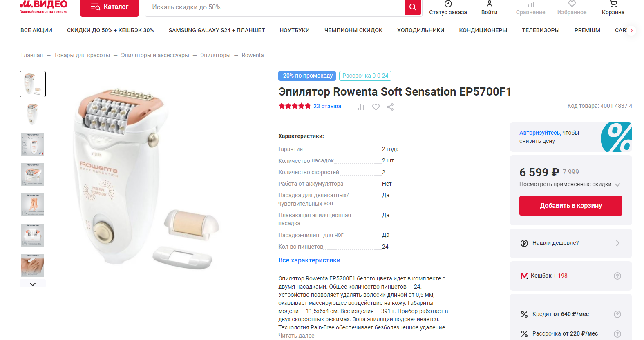Select the third product thumbnail image
644x340 pixels.
pyautogui.click(x=33, y=144)
